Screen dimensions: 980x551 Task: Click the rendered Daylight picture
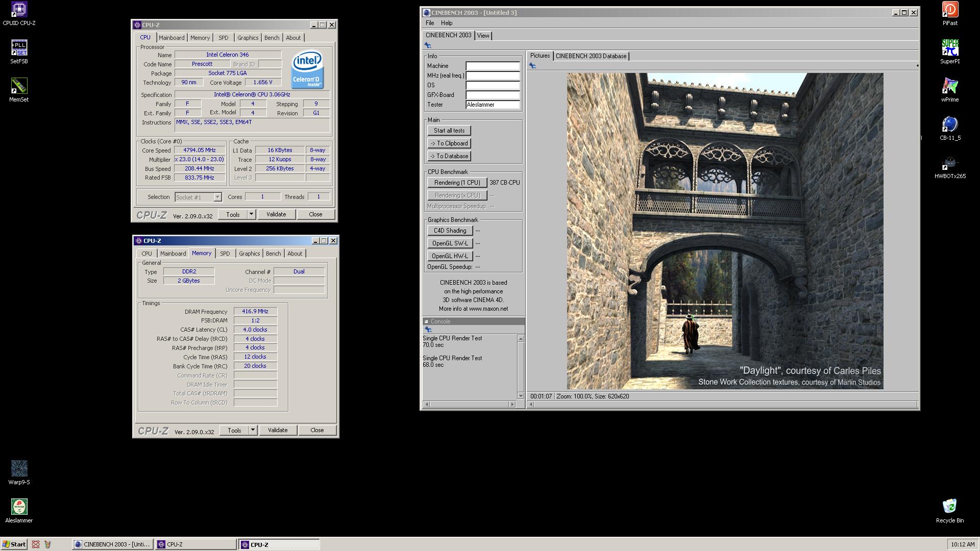pyautogui.click(x=725, y=231)
